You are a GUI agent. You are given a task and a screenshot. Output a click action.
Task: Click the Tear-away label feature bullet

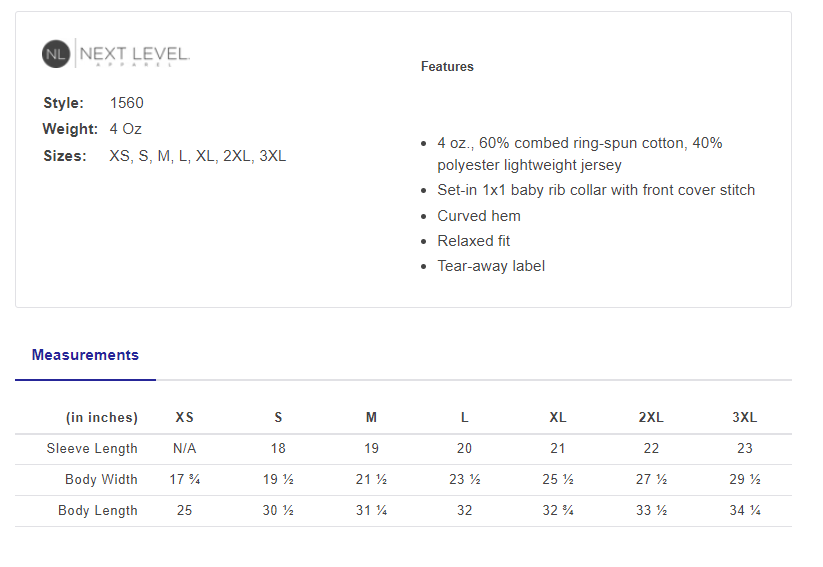491,266
